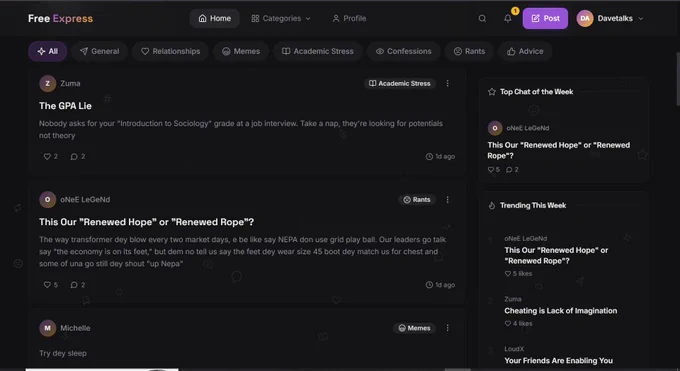Expand the Categories dropdown

tap(281, 18)
